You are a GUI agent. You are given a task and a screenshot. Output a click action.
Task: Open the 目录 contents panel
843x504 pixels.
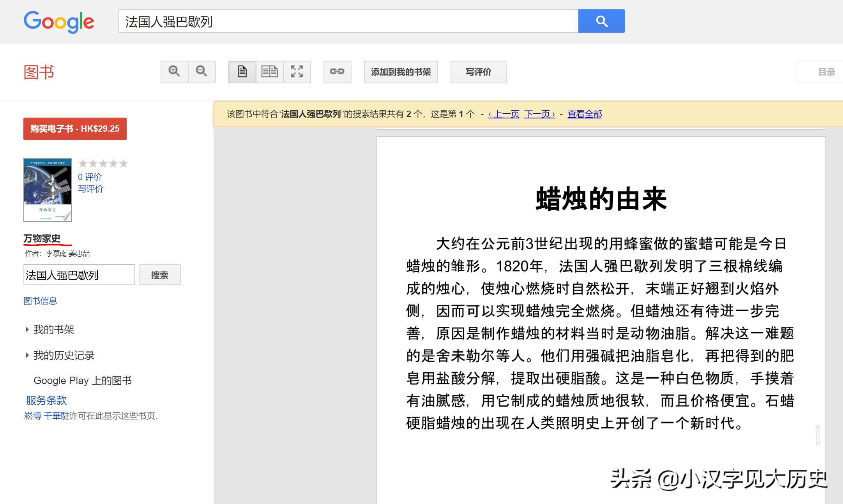click(x=826, y=72)
